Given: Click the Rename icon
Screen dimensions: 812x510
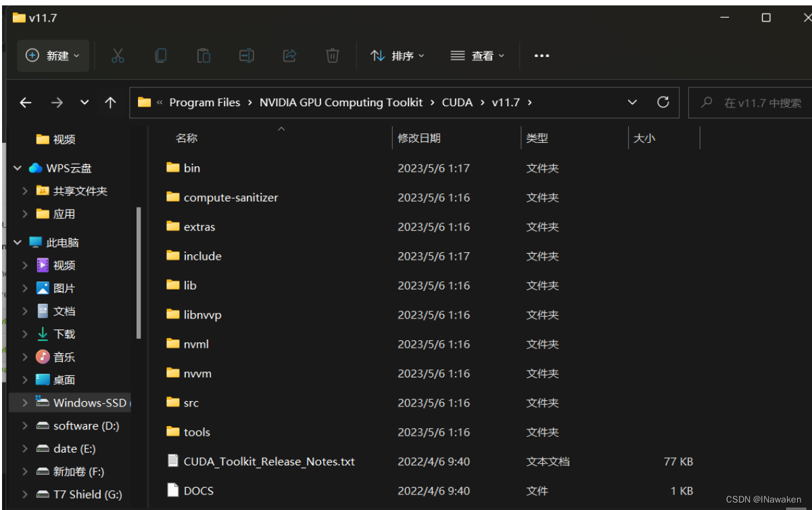Looking at the screenshot, I should pyautogui.click(x=246, y=56).
